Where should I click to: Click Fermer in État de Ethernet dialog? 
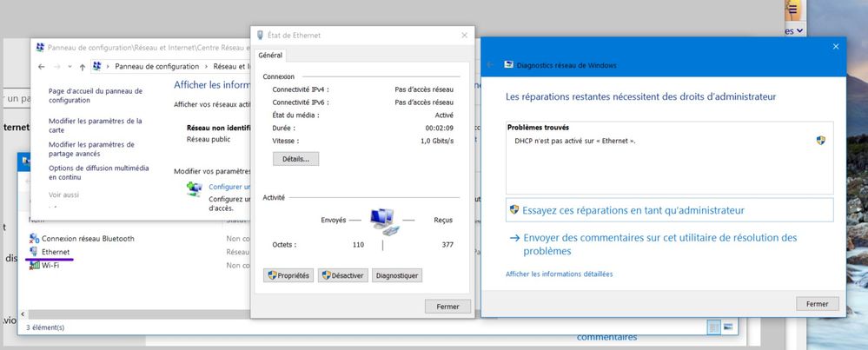[447, 307]
